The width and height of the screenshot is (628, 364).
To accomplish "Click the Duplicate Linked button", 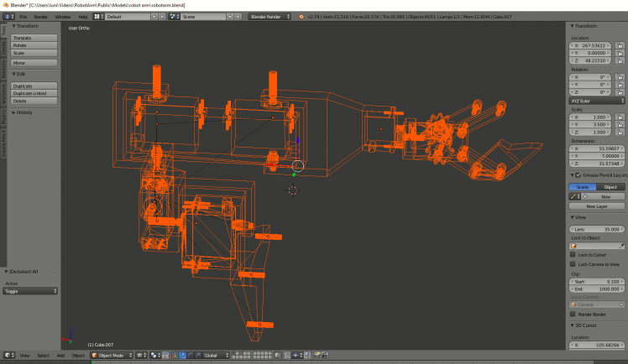I will point(34,93).
